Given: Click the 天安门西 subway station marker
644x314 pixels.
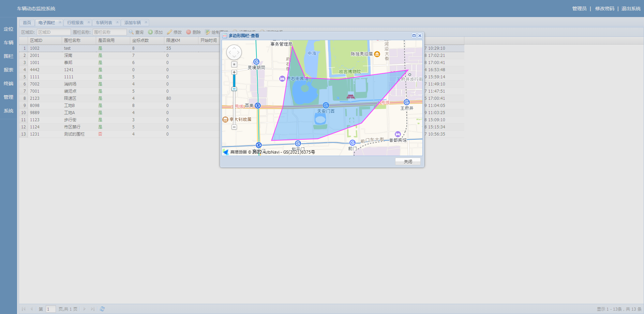Looking at the screenshot, I should pyautogui.click(x=326, y=105).
